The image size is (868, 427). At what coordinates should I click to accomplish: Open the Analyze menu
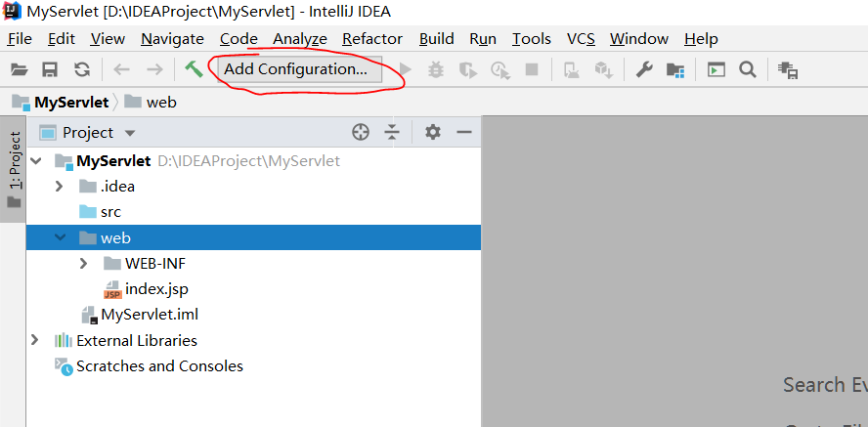(300, 39)
